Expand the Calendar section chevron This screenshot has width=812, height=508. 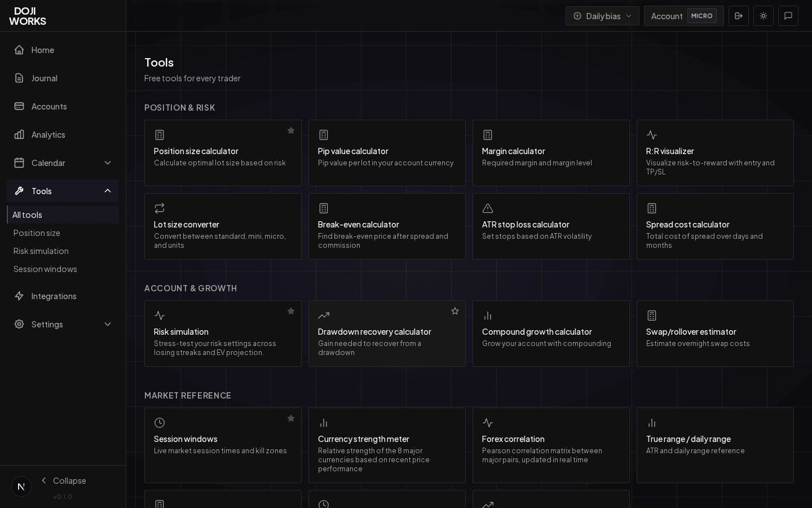(x=108, y=163)
